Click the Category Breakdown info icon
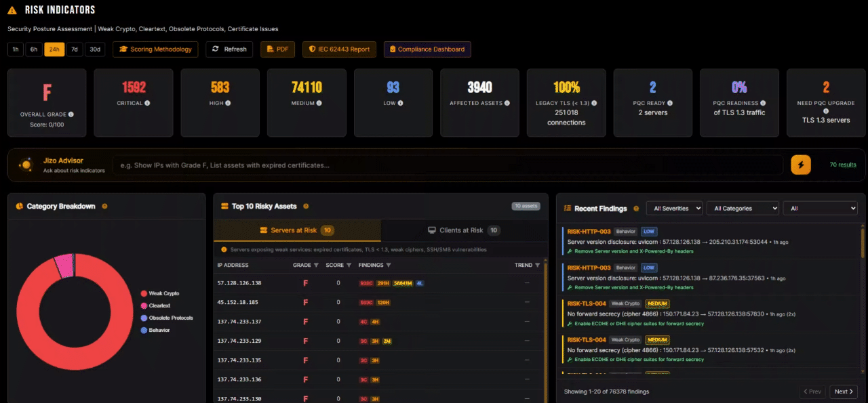The image size is (868, 403). coord(104,207)
